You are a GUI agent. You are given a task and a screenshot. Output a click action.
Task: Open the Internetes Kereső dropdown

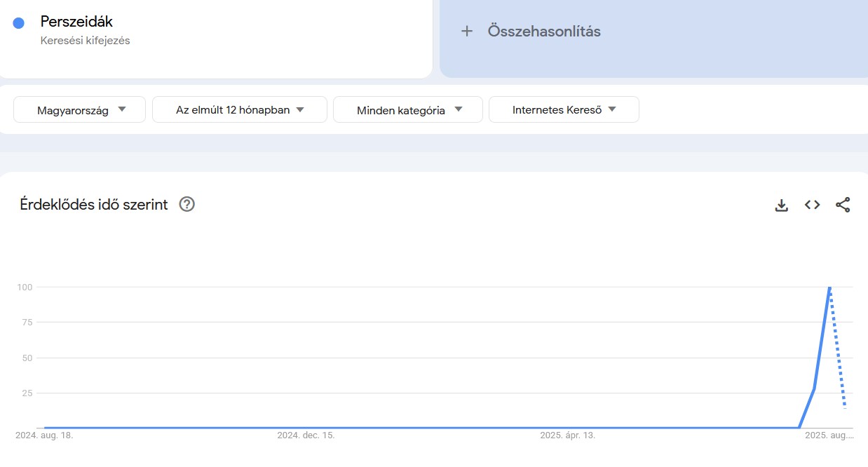coord(564,109)
